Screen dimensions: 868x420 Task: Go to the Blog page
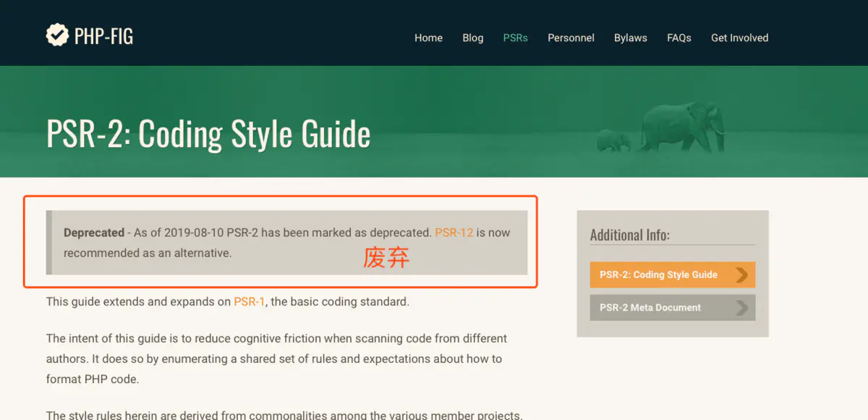point(473,38)
